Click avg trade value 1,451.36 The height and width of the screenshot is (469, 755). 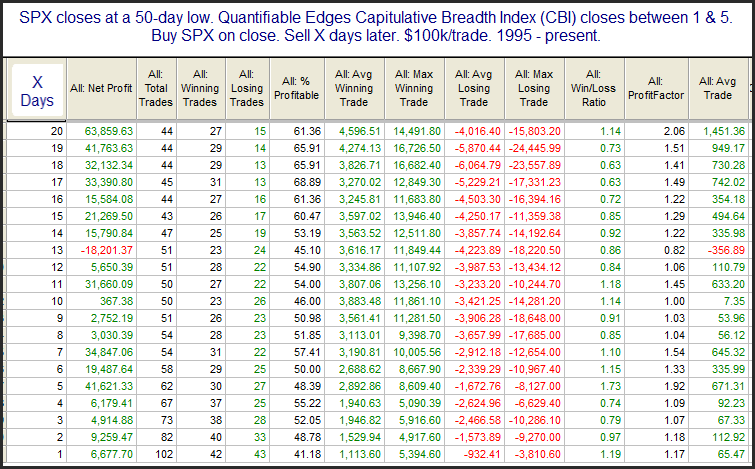point(724,131)
